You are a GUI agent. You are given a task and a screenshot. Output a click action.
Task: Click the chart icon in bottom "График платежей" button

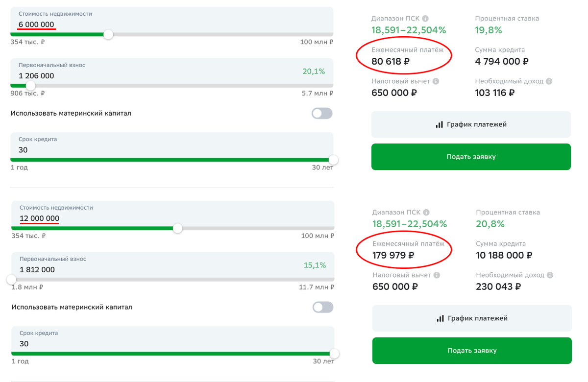coord(441,318)
